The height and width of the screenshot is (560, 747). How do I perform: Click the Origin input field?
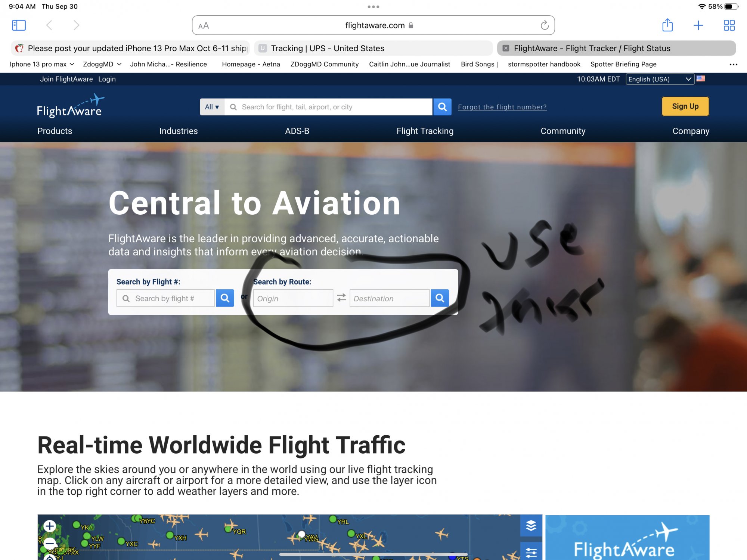(293, 298)
